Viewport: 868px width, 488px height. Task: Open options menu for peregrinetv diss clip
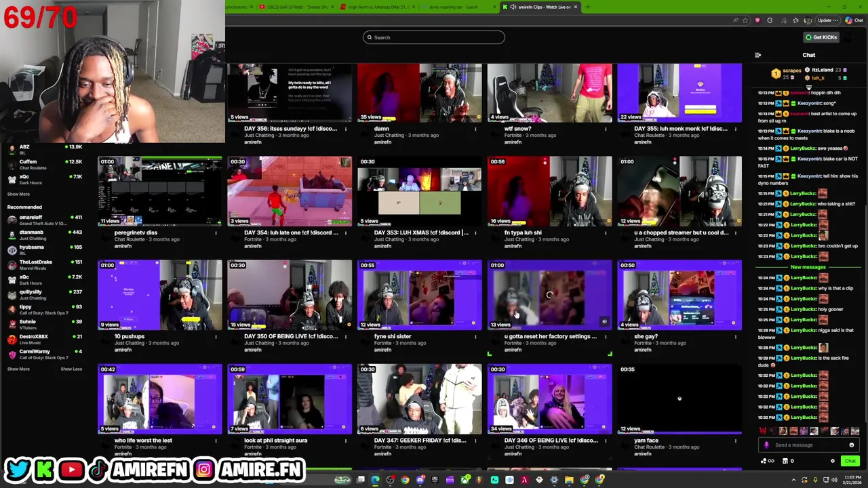point(216,232)
